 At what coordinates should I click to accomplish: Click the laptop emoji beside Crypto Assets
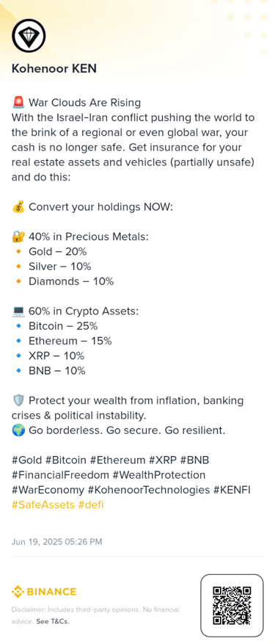[18, 311]
